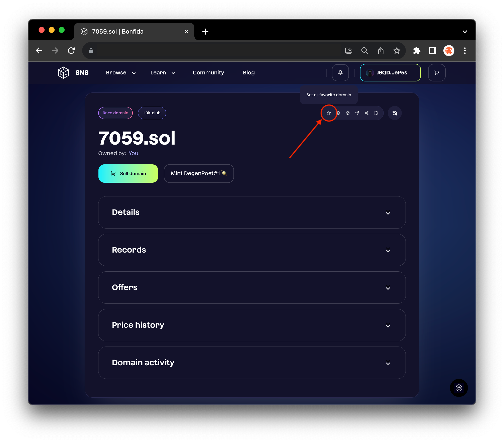Click the J6QD...eP5s wallet button
504x442 pixels.
coord(390,73)
